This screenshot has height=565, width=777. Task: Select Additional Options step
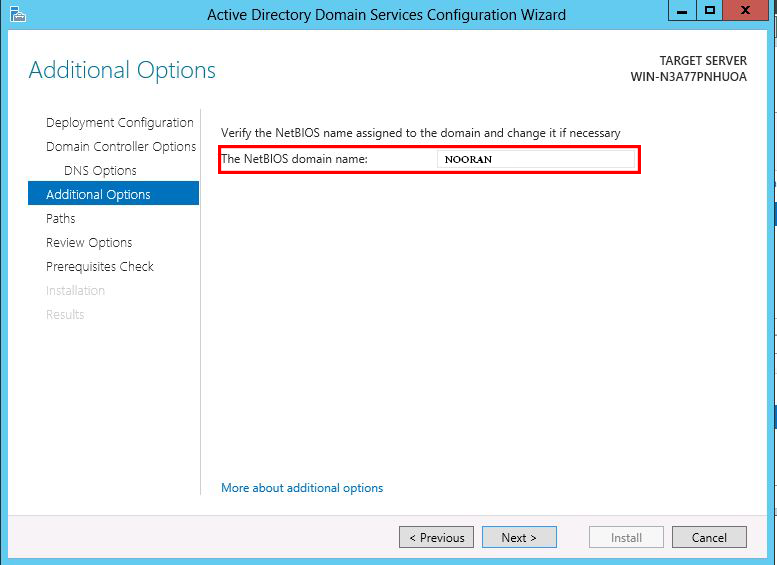click(x=113, y=193)
